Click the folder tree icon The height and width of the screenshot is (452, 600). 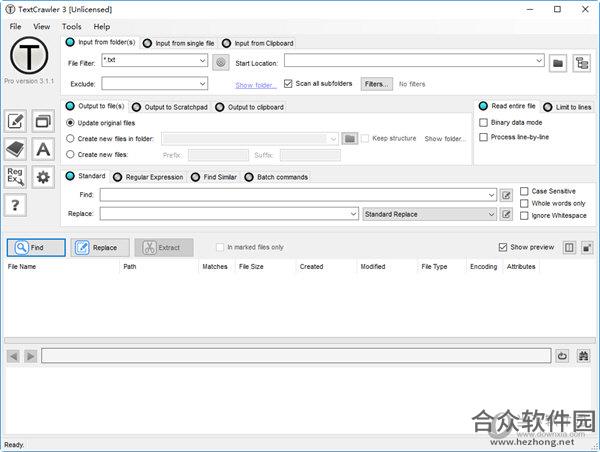point(582,63)
